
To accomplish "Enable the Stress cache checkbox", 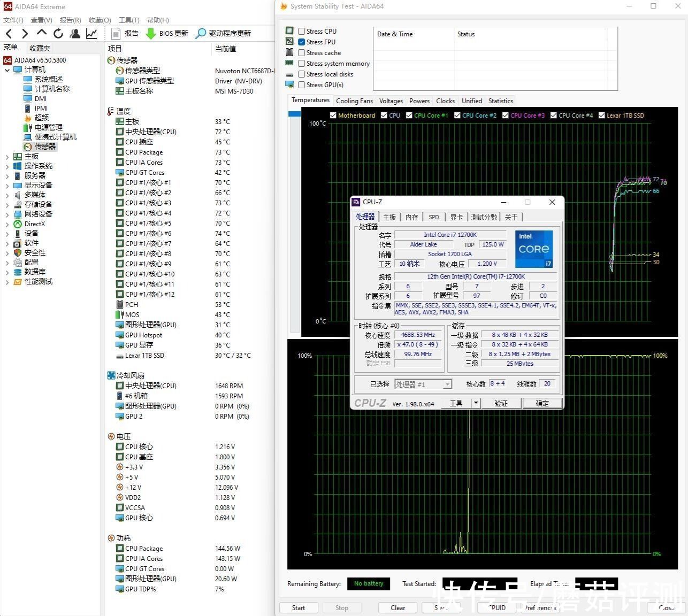I will (302, 52).
